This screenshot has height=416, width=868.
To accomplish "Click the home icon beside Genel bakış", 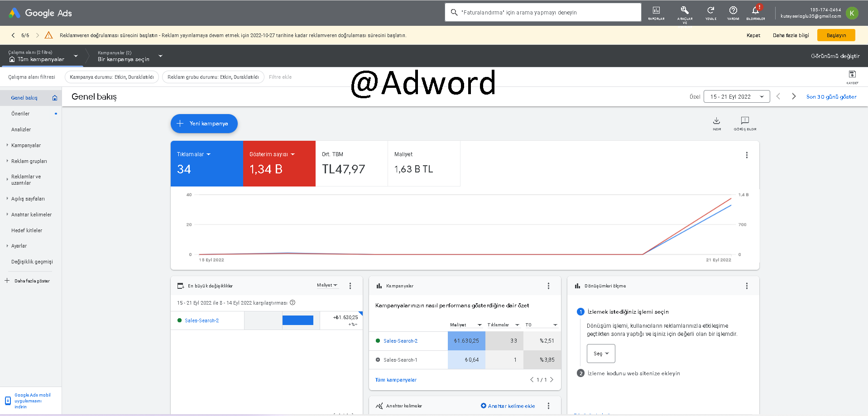I will tap(55, 98).
